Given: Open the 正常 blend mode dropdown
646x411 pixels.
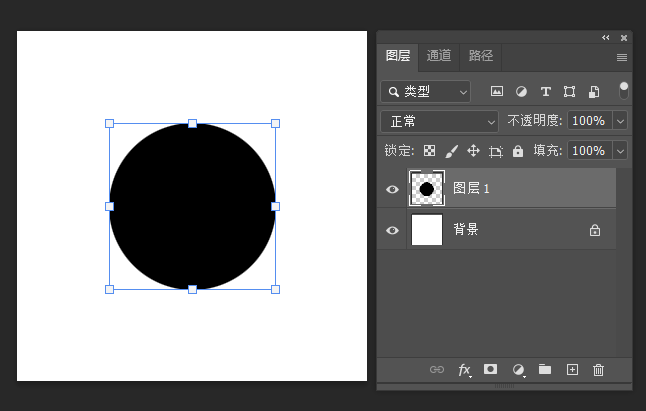Looking at the screenshot, I should tap(439, 121).
